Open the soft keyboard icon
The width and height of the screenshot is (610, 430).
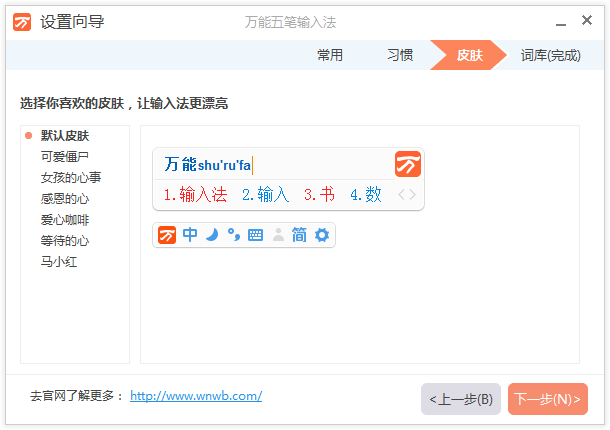point(256,235)
